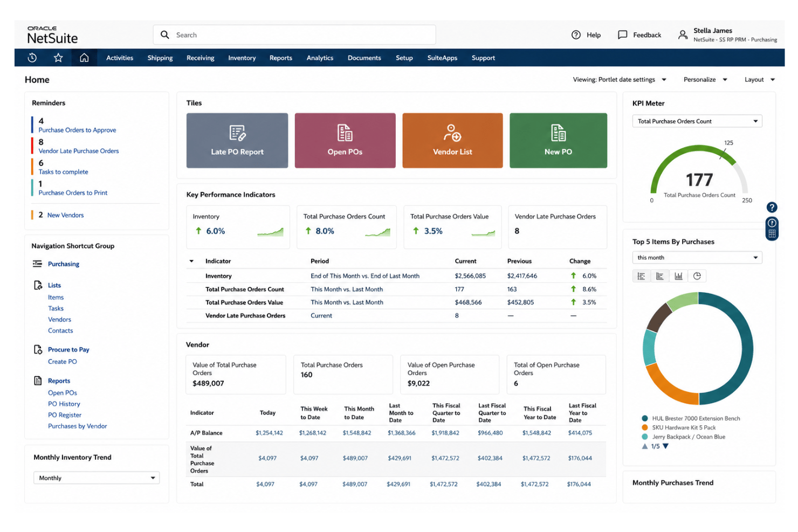The height and width of the screenshot is (532, 798).
Task: Open the Shipping menu
Action: 160,58
